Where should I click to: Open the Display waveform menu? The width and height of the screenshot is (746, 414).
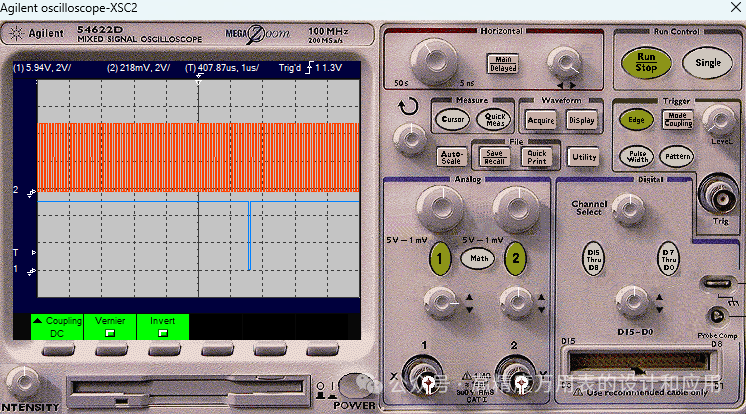click(581, 120)
